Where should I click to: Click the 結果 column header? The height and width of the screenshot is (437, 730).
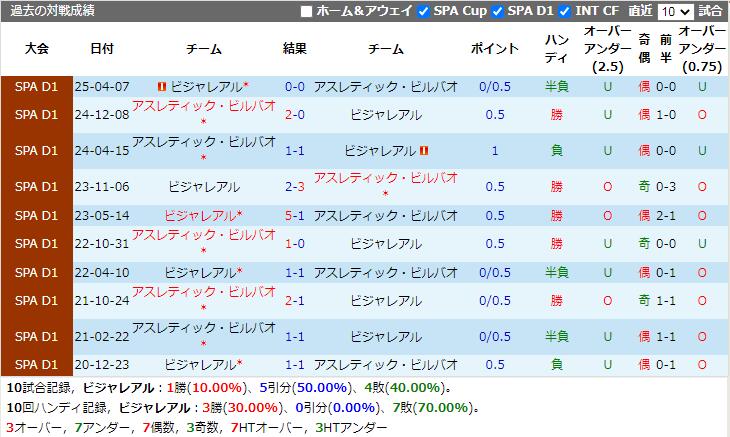(295, 48)
